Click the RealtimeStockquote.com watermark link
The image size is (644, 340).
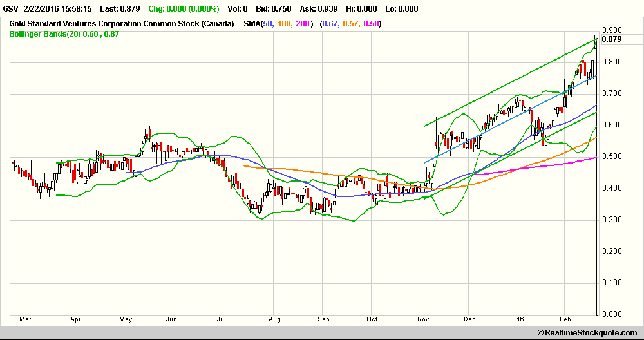[x=591, y=332]
